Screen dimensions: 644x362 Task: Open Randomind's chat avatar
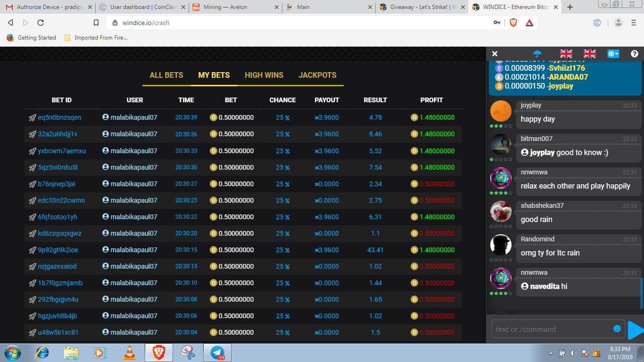point(501,245)
